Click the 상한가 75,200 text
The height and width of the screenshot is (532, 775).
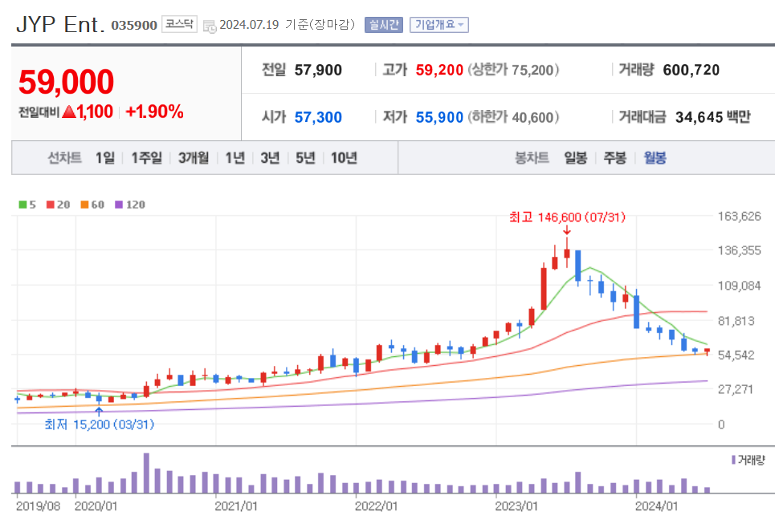pos(513,70)
